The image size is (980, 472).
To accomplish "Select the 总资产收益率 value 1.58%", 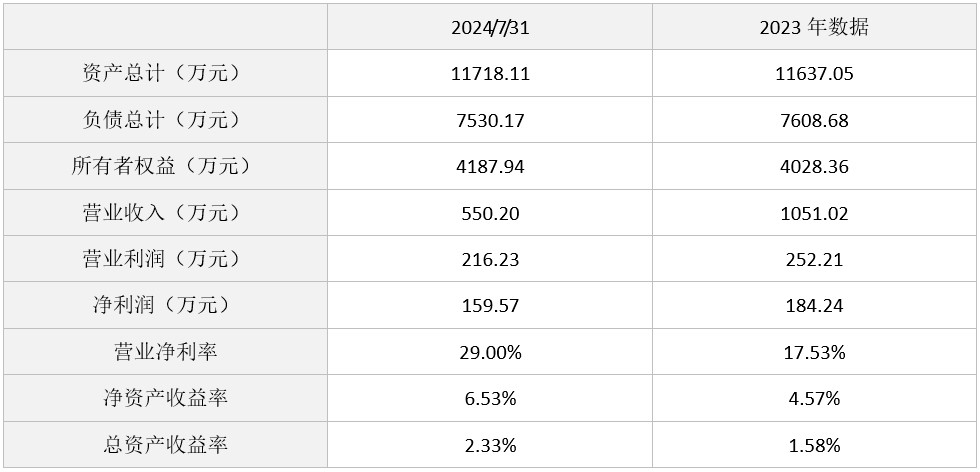I will click(814, 445).
